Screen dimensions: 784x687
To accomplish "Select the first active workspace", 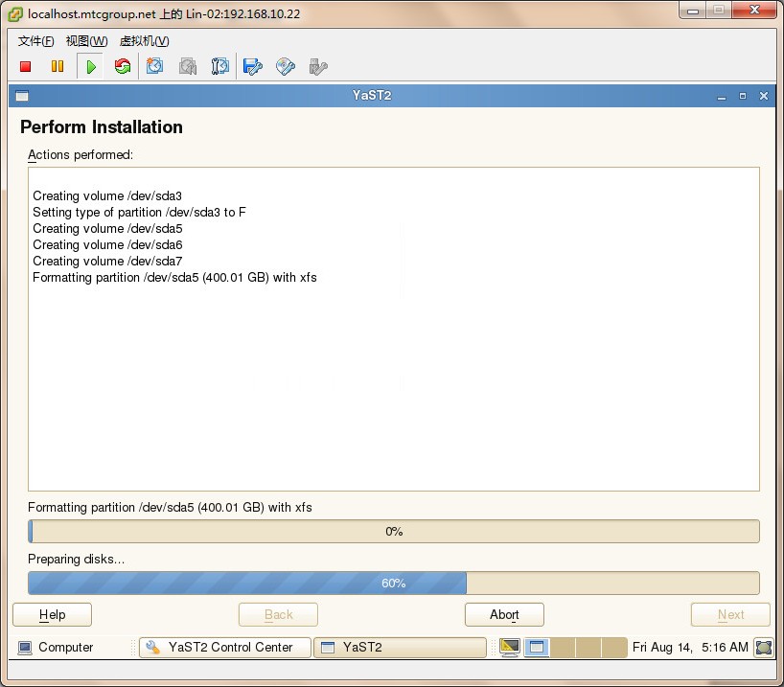I will click(537, 648).
